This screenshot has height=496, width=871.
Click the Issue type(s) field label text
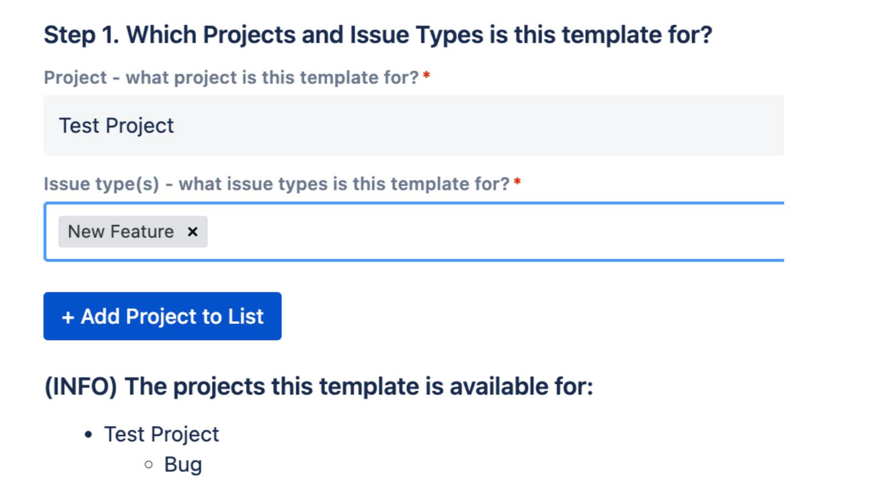point(276,184)
